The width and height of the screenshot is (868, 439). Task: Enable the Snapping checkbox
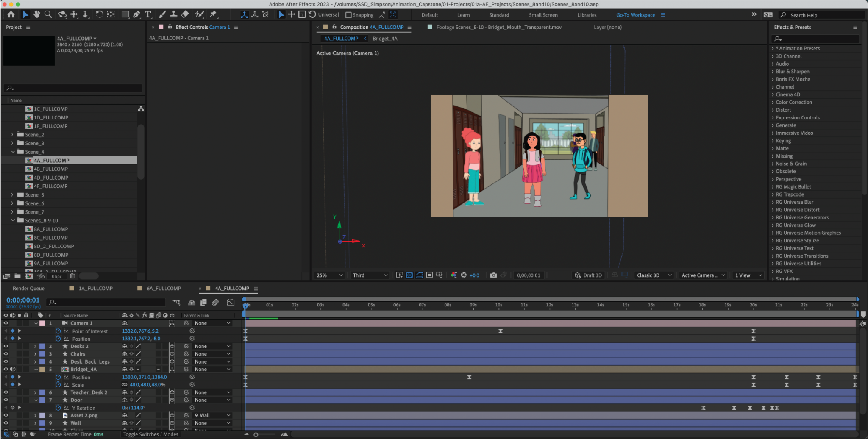pos(348,15)
